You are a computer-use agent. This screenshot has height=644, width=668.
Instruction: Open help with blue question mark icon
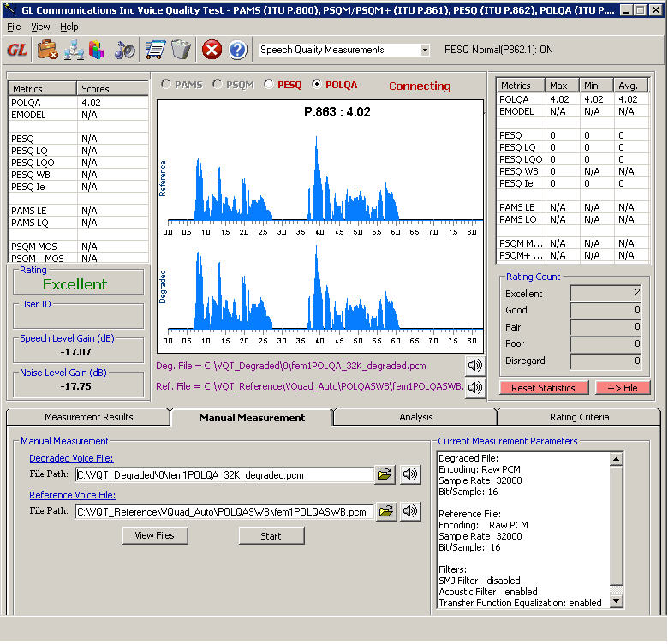[238, 50]
